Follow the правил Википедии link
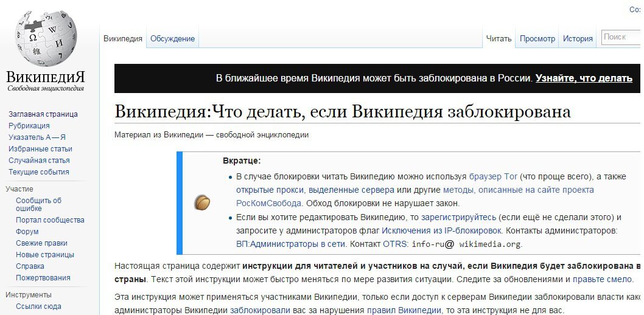Image resolution: width=644 pixels, height=315 pixels. (x=404, y=310)
